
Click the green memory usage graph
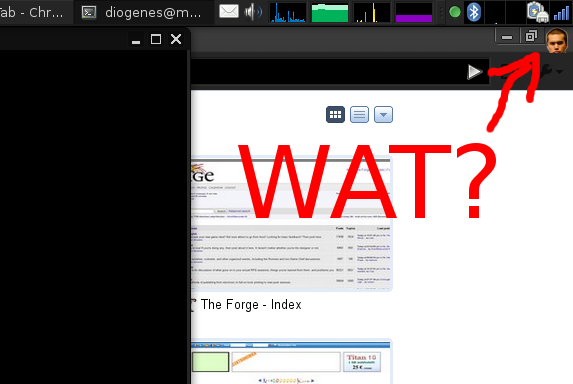[x=330, y=12]
